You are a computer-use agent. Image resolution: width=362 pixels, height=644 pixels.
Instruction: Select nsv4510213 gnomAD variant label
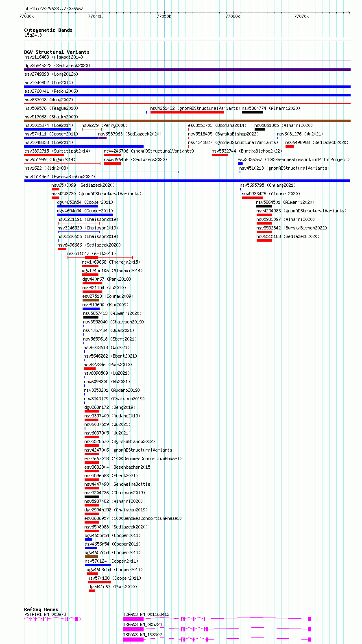coord(284,168)
